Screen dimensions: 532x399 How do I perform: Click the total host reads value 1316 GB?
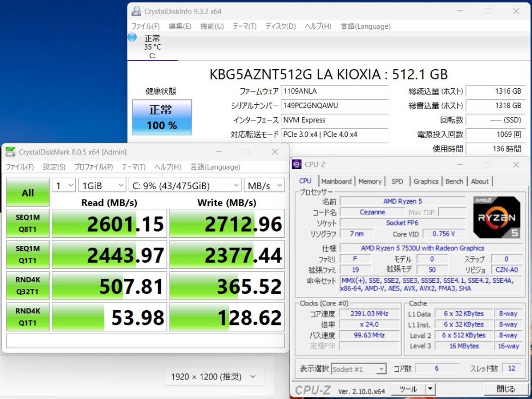[x=495, y=91]
